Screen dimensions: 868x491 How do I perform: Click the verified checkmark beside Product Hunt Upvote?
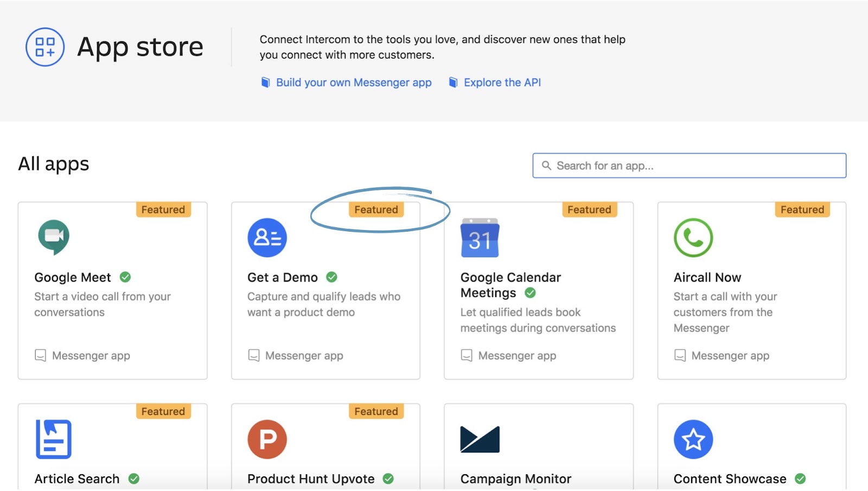(x=388, y=479)
